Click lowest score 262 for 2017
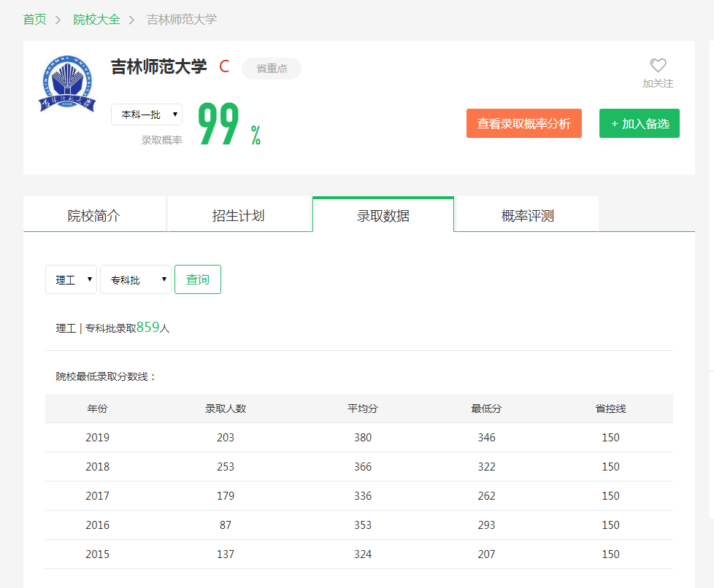This screenshot has width=714, height=588. click(x=486, y=495)
